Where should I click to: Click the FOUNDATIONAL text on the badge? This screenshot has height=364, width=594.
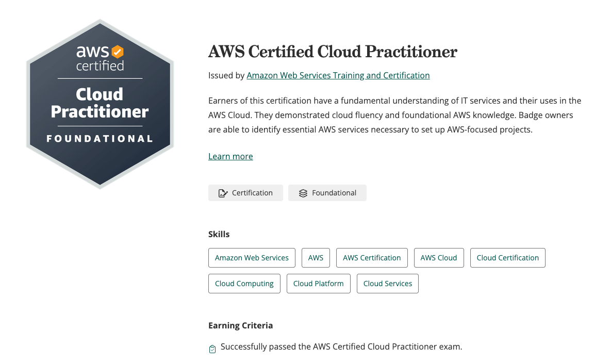click(100, 139)
